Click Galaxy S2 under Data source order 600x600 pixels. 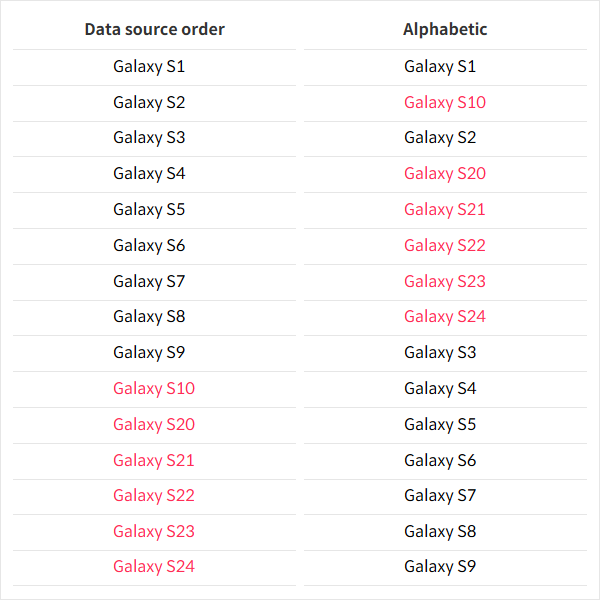coord(149,102)
